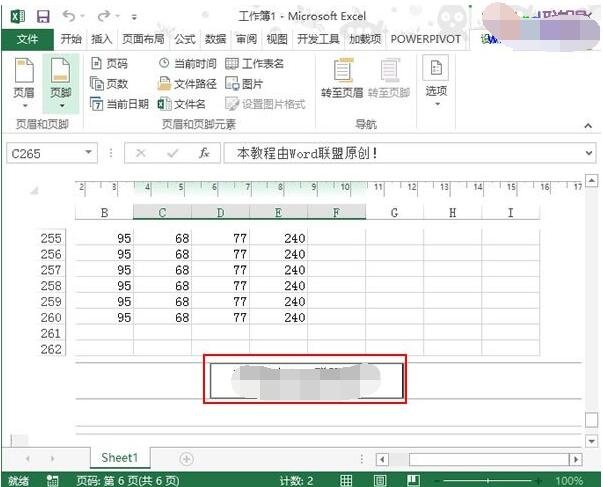Switch to the 开始 ribbon tab
This screenshot has width=603, height=487.
point(71,39)
